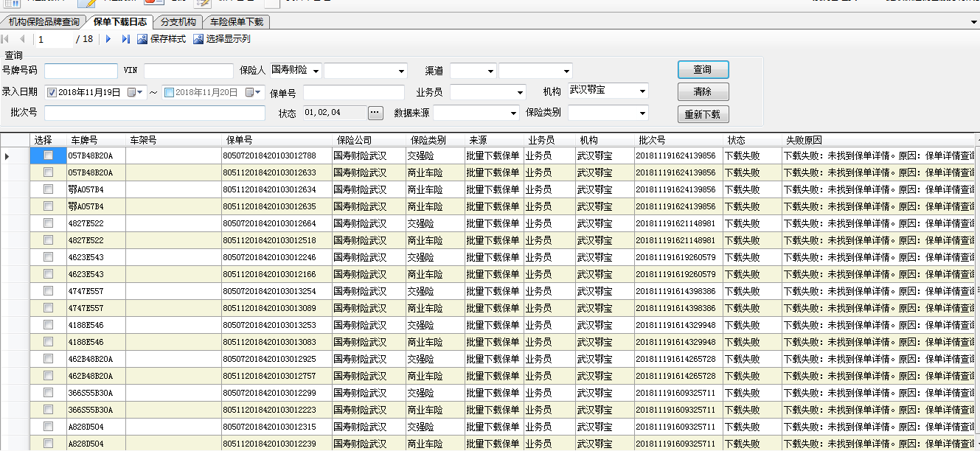The image size is (980, 451).
Task: Switch to the 机构保险品牌查询 tab
Action: [x=44, y=22]
